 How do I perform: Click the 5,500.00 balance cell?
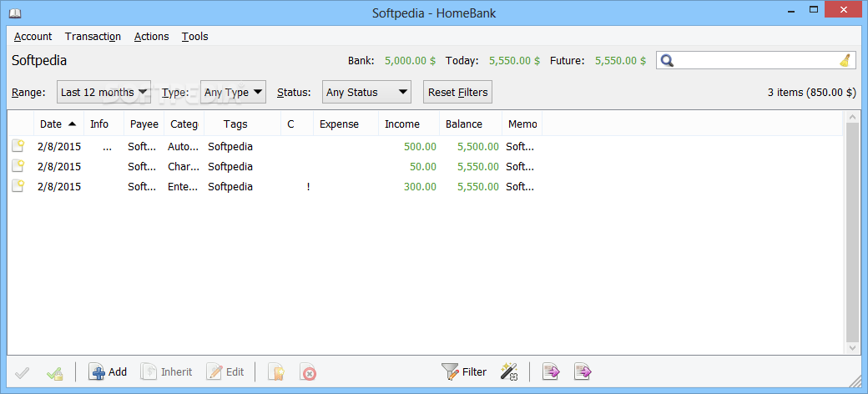(478, 147)
